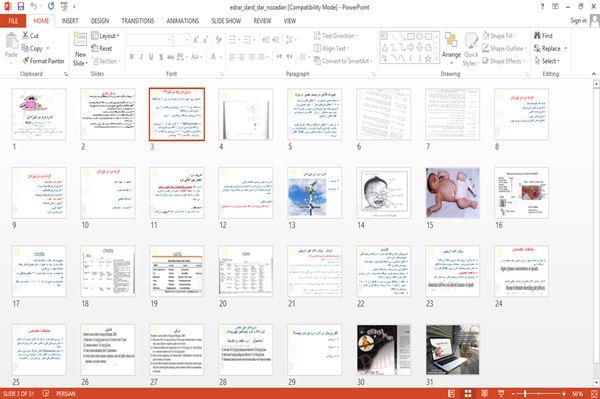This screenshot has width=600, height=399.
Task: Switch to the INSERT tab
Action: (70, 21)
